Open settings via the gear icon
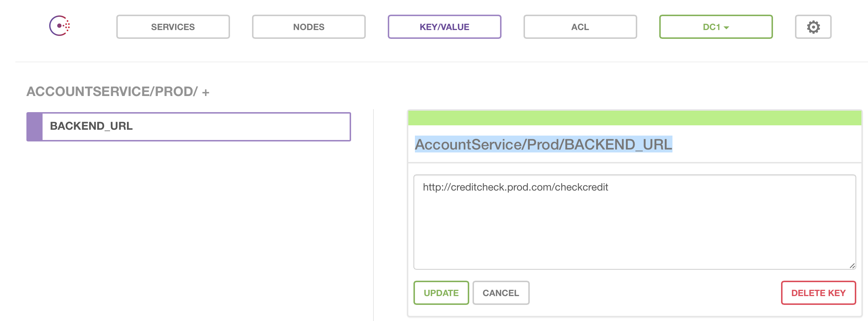The height and width of the screenshot is (321, 868). pyautogui.click(x=813, y=27)
